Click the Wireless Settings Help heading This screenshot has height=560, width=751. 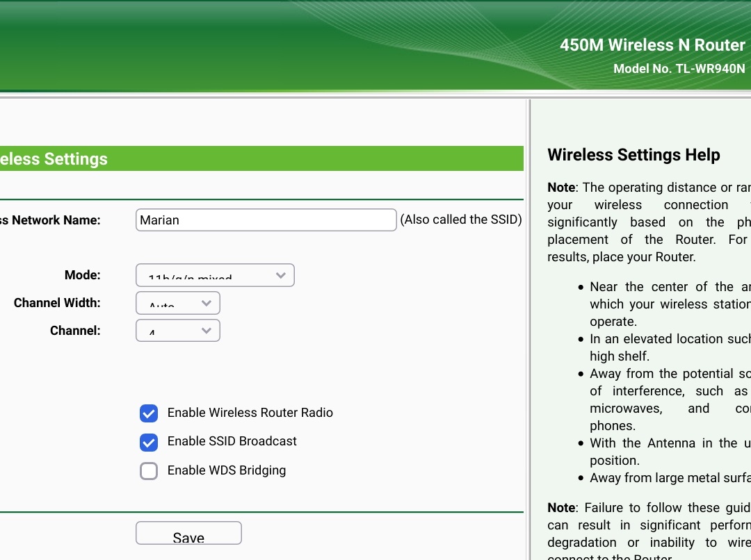point(633,155)
